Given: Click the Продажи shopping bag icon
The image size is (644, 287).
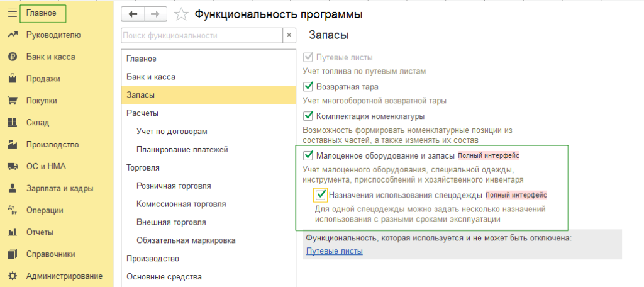Looking at the screenshot, I should coord(13,79).
